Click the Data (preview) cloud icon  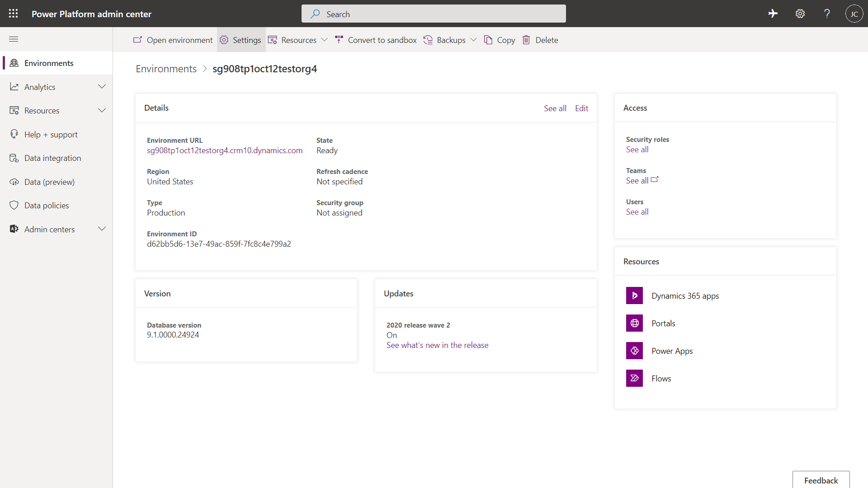[x=14, y=182]
